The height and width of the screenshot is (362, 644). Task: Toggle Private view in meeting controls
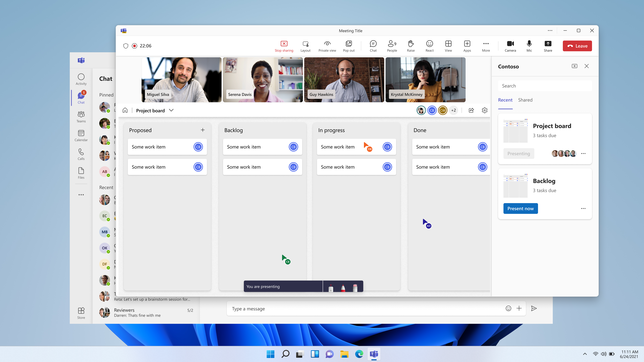327,46
